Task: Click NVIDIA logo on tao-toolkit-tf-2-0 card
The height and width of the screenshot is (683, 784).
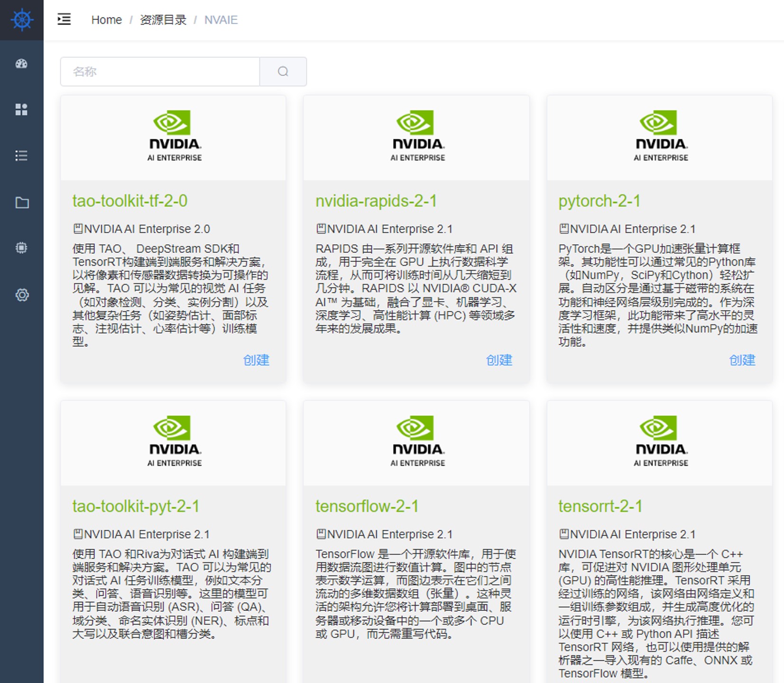Action: (174, 136)
